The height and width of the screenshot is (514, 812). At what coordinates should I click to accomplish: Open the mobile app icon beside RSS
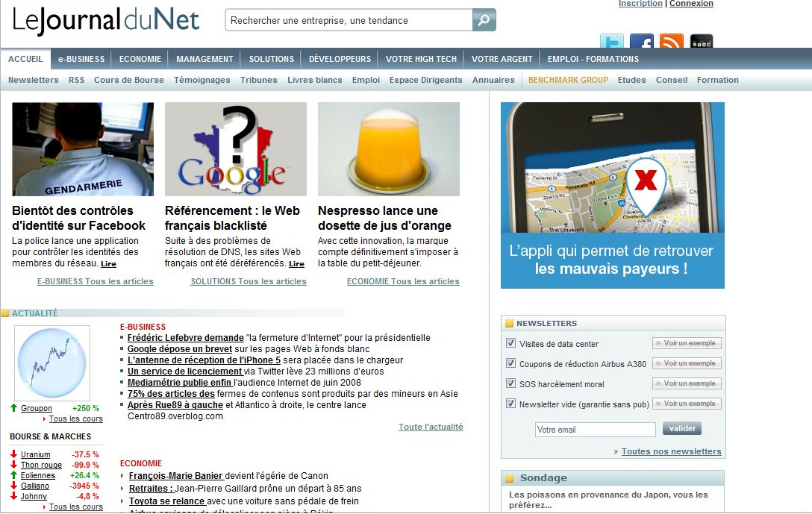702,41
